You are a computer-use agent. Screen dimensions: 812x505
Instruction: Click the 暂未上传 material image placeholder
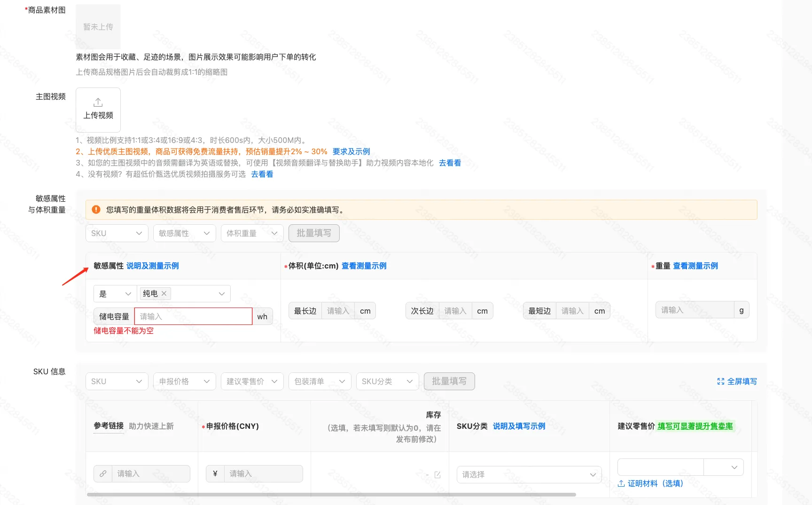coord(98,27)
